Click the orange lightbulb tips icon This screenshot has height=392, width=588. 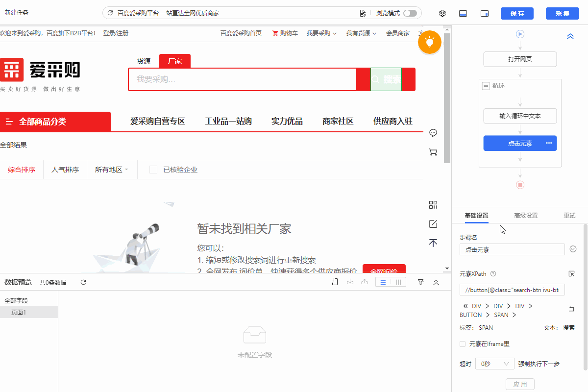tap(430, 42)
